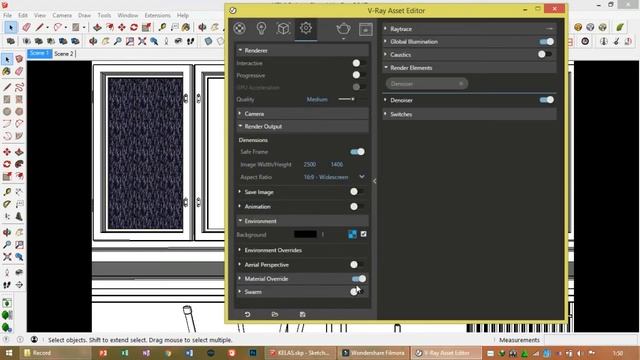Toggle the Animation switch
The height and width of the screenshot is (360, 640).
356,207
